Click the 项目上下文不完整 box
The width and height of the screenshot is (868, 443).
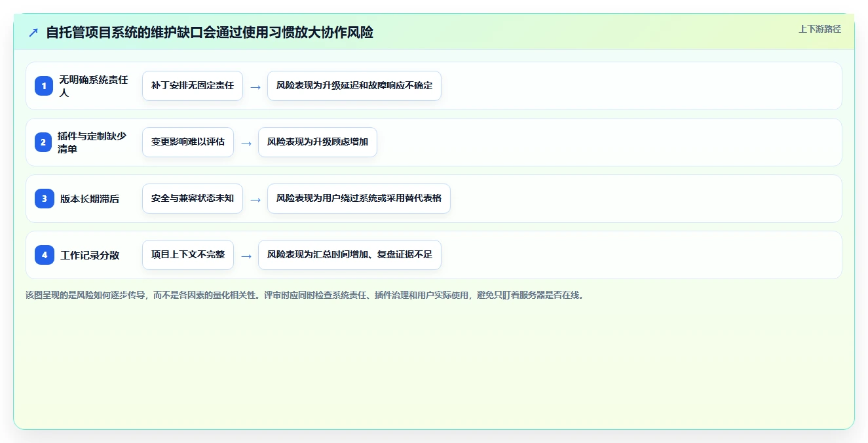coord(188,255)
